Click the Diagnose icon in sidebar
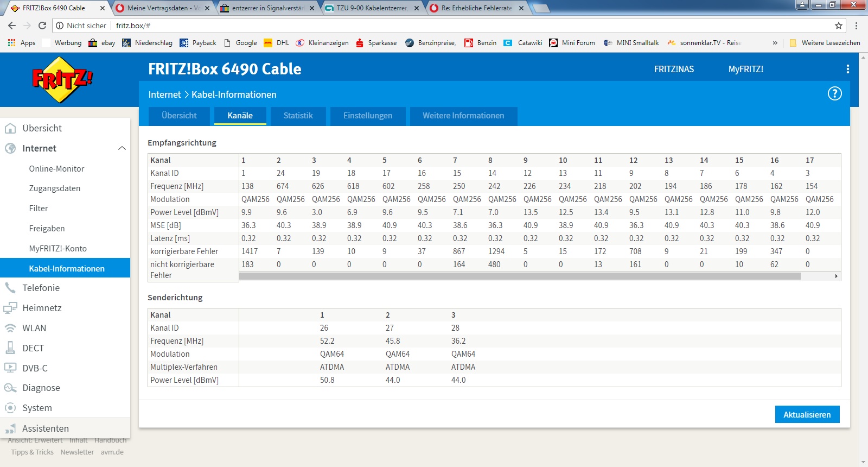Viewport: 868px width, 467px height. pos(10,388)
